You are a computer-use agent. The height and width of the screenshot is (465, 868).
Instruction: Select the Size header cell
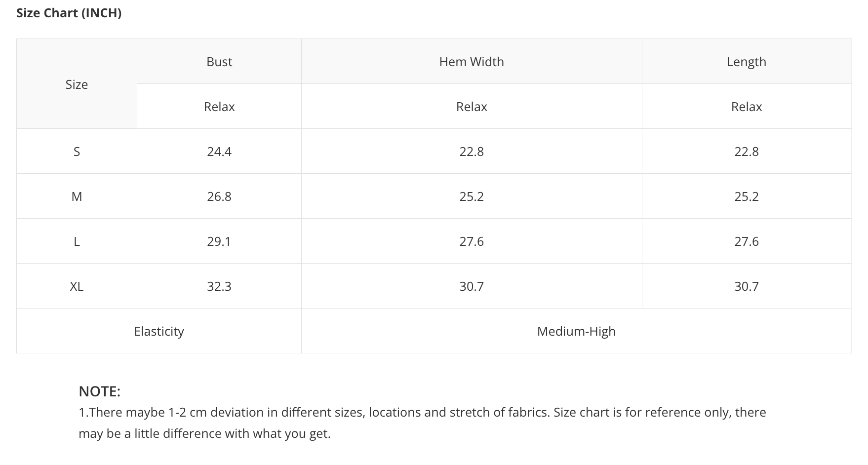click(x=77, y=84)
